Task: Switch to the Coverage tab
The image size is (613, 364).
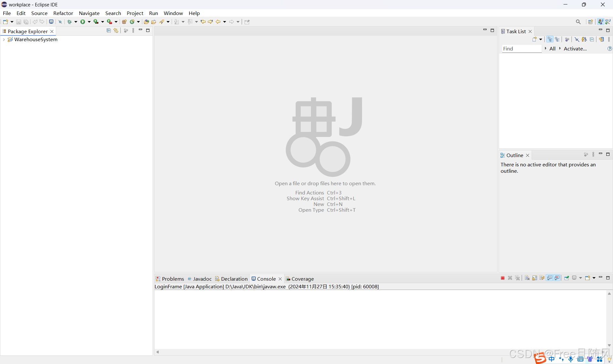Action: (300, 279)
